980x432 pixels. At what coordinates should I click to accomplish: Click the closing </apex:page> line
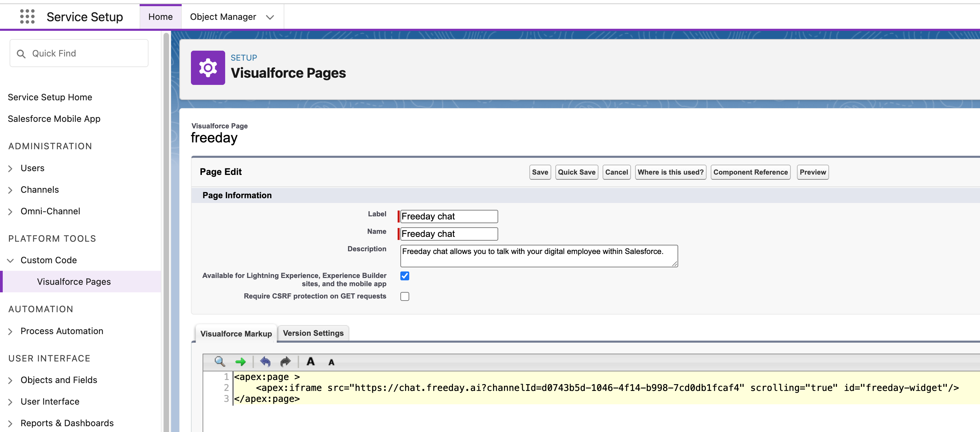coord(267,399)
